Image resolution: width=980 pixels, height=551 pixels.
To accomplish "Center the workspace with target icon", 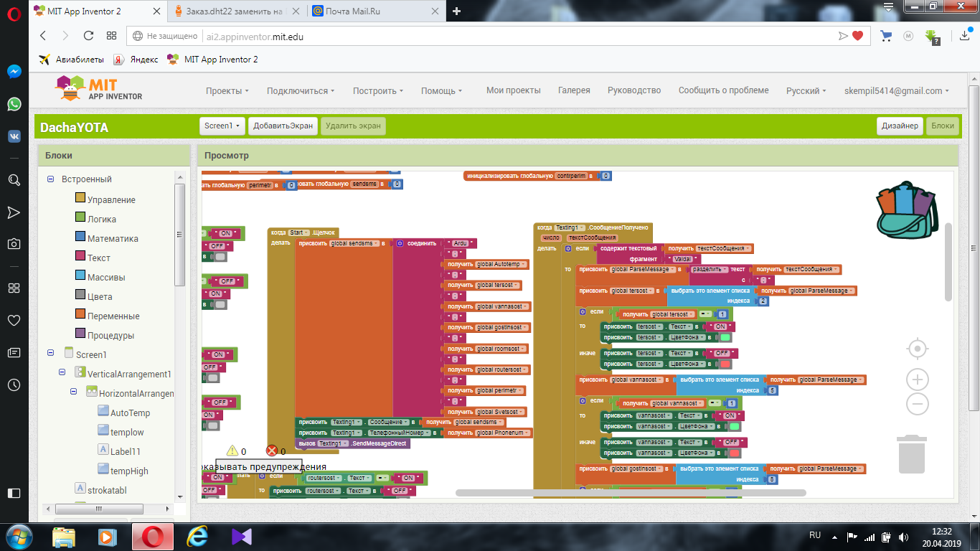I will (917, 349).
